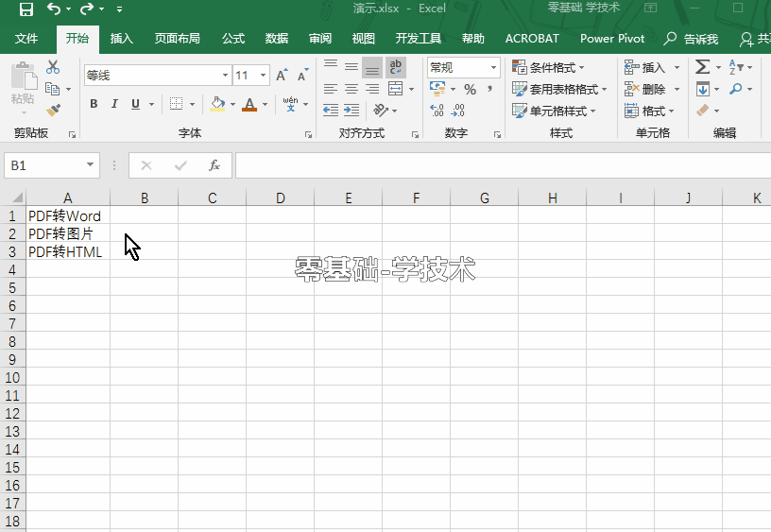Toggle Bottom Align button
This screenshot has width=771, height=532.
point(372,67)
